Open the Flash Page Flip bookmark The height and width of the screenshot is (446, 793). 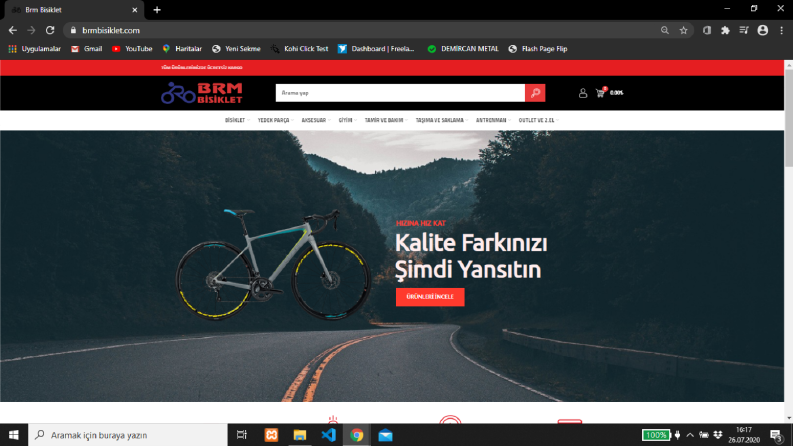click(x=538, y=49)
